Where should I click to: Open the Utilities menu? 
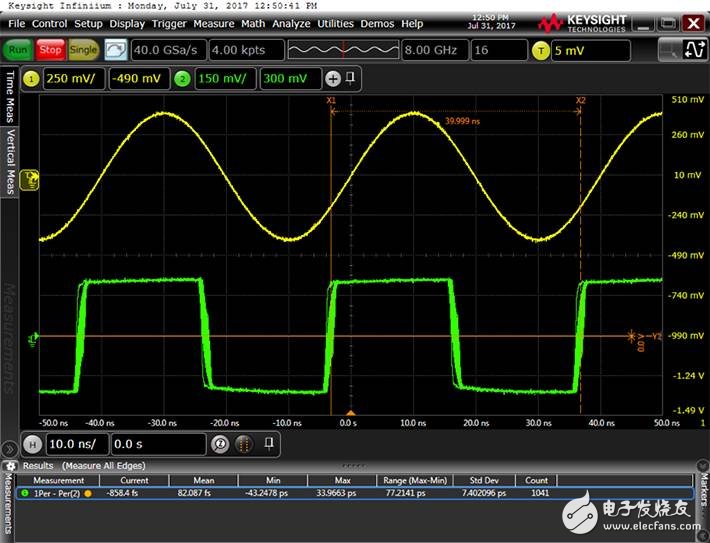(x=335, y=24)
